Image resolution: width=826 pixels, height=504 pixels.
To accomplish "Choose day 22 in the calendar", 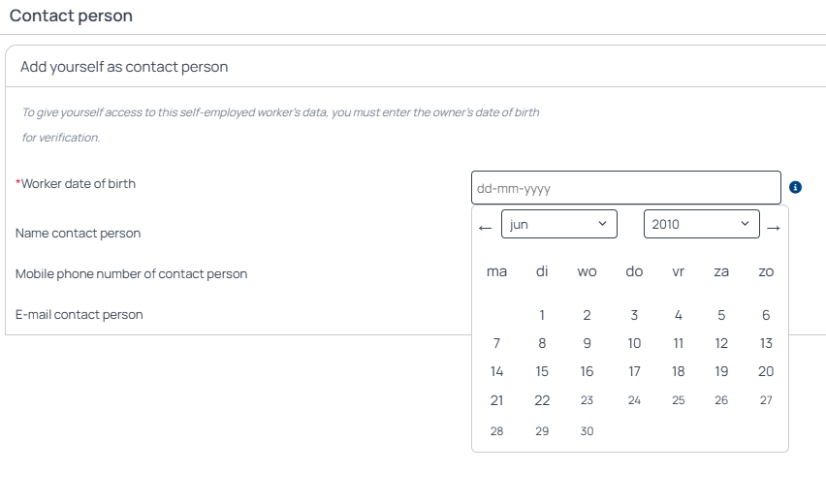I will (542, 400).
